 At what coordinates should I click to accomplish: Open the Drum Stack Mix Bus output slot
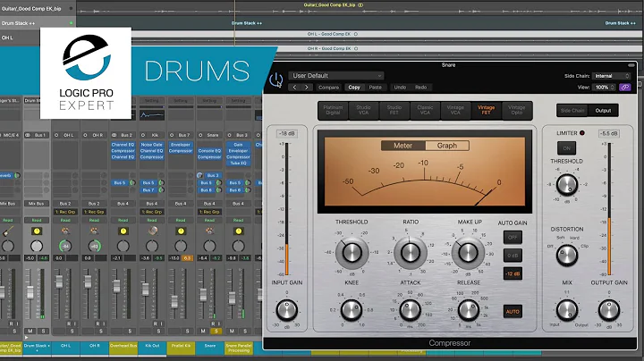[37, 204]
